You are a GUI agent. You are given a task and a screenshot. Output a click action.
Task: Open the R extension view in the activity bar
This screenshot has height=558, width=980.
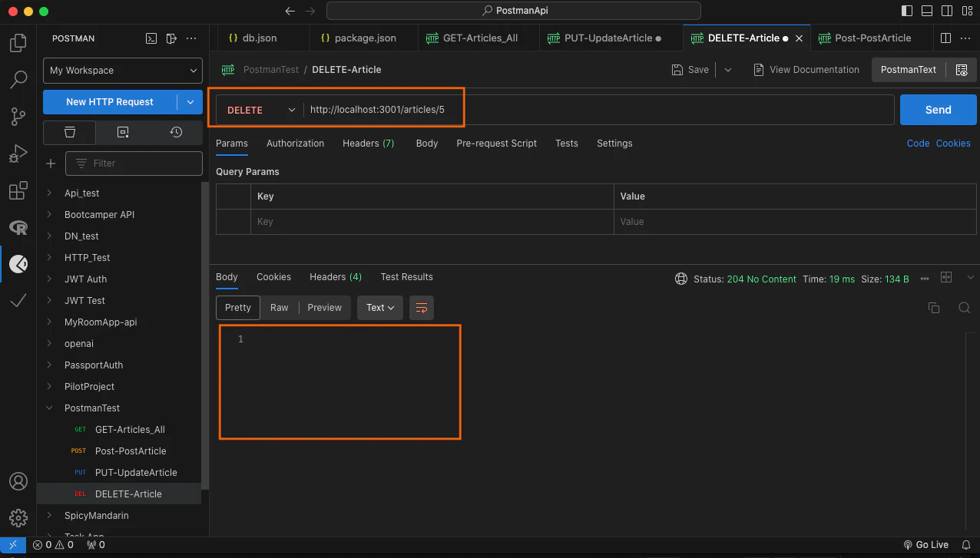18,227
